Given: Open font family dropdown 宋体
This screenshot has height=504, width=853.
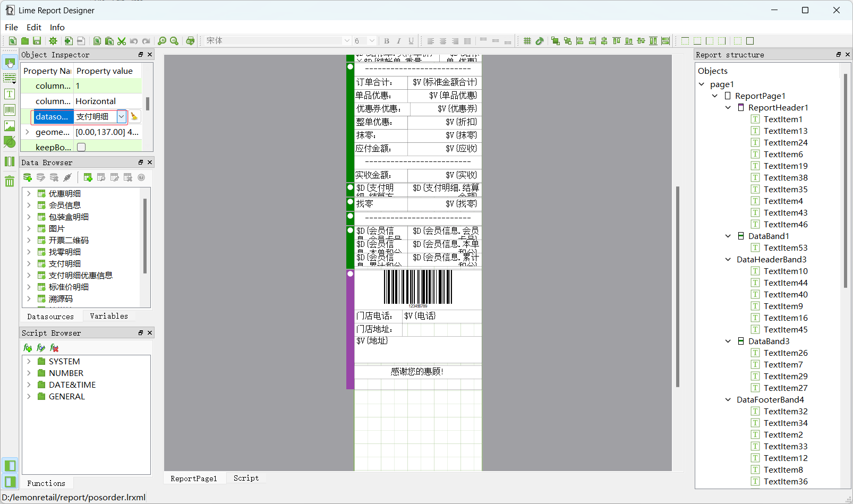Looking at the screenshot, I should click(347, 41).
